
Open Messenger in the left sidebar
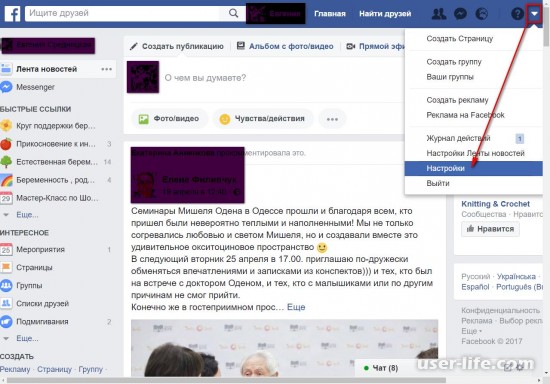point(35,87)
